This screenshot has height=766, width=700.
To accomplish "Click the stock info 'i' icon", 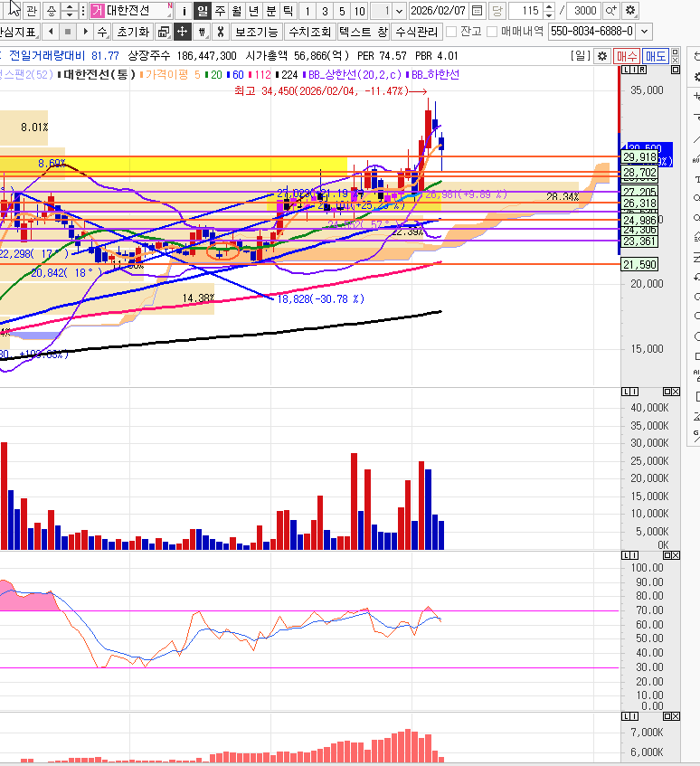I will (184, 11).
